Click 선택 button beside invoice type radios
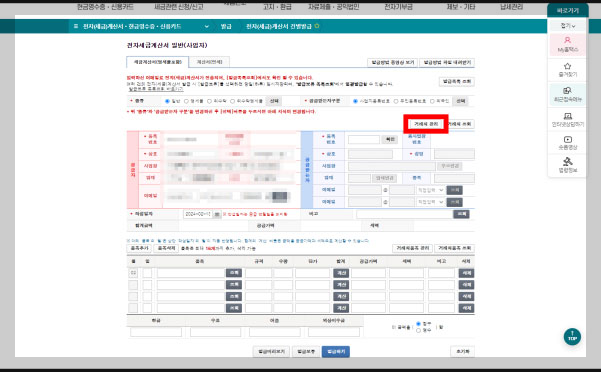 coord(274,101)
